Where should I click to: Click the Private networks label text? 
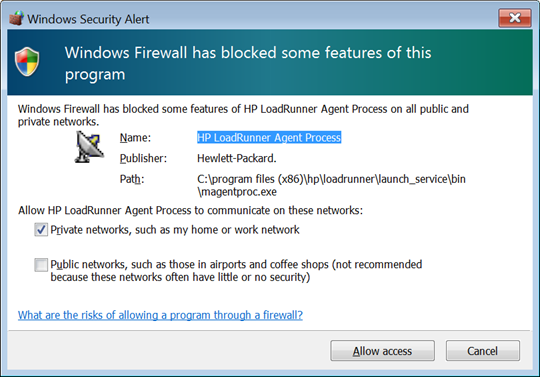coord(175,230)
